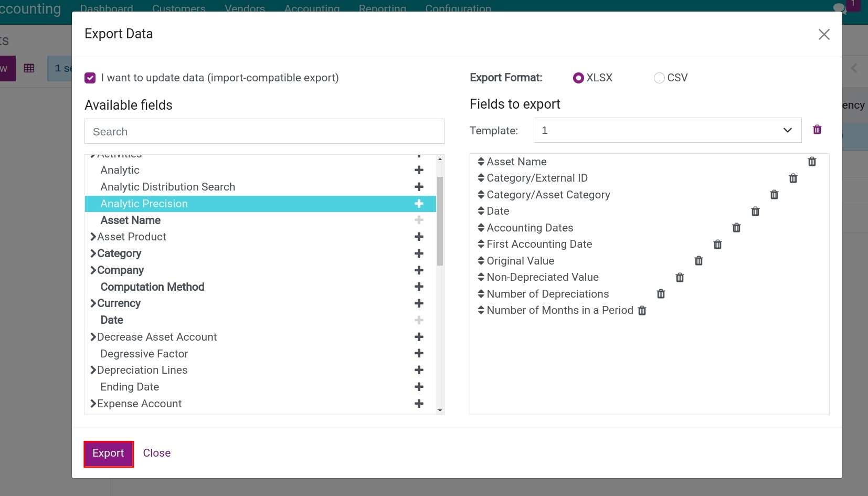The image size is (868, 496).
Task: Click the Close link button
Action: [157, 453]
